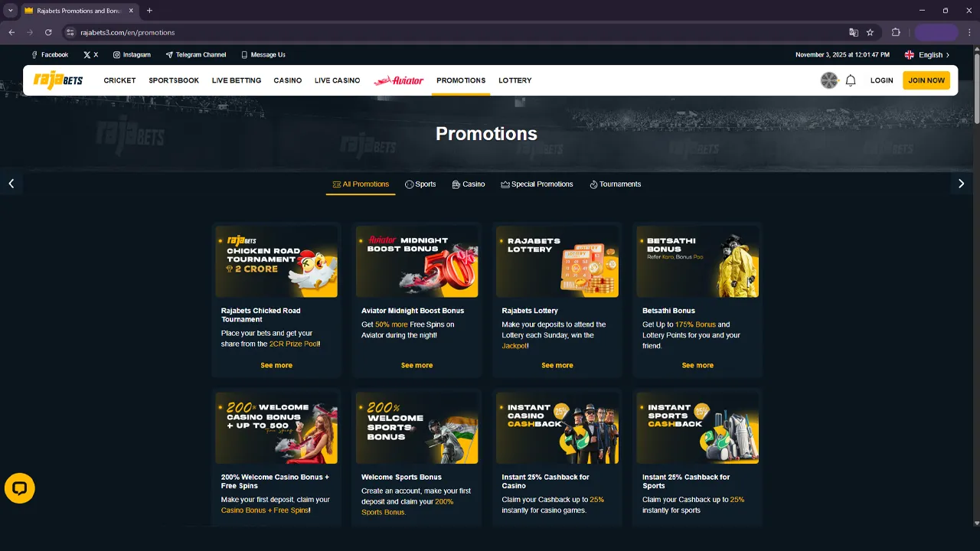Expand the English language selector
This screenshot has width=980, height=551.
click(x=927, y=55)
